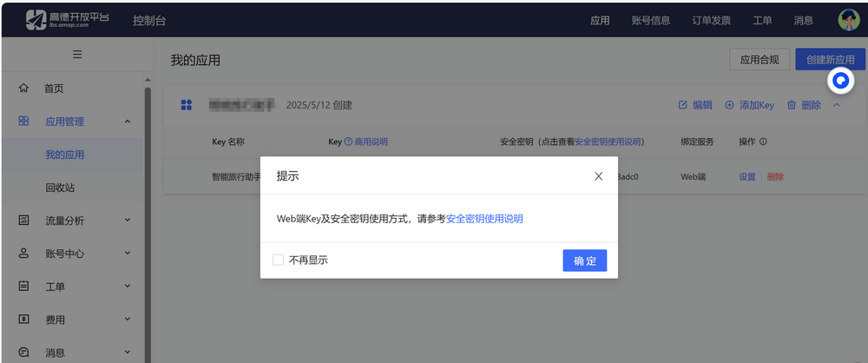Close the 提示 dialog with X icon
The height and width of the screenshot is (363, 868).
tap(598, 176)
